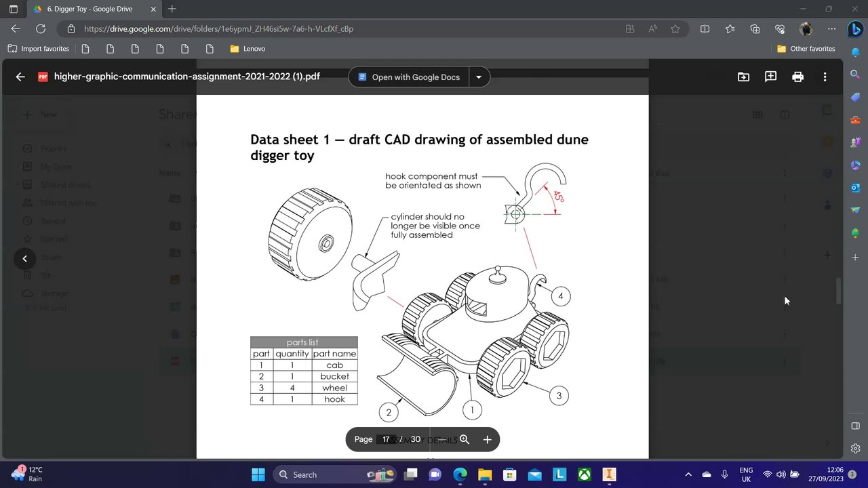Click Import favorites on the favorites bar

(x=39, y=49)
